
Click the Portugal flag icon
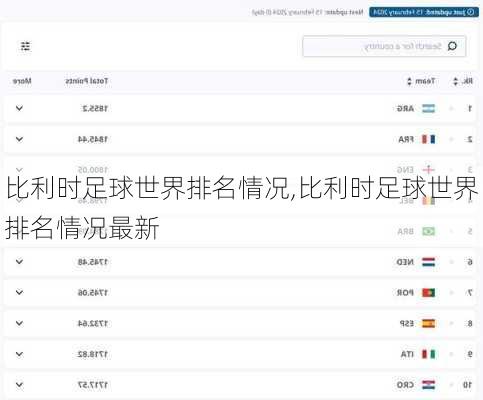pos(428,293)
